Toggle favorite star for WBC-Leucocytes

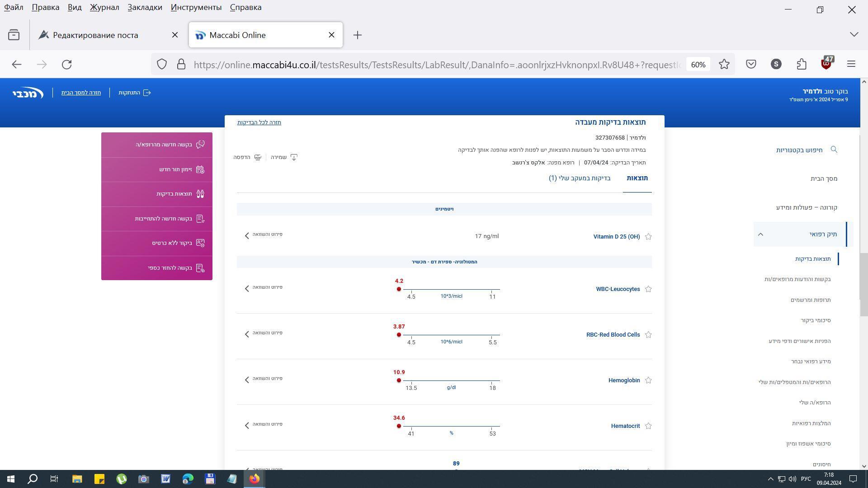point(648,289)
